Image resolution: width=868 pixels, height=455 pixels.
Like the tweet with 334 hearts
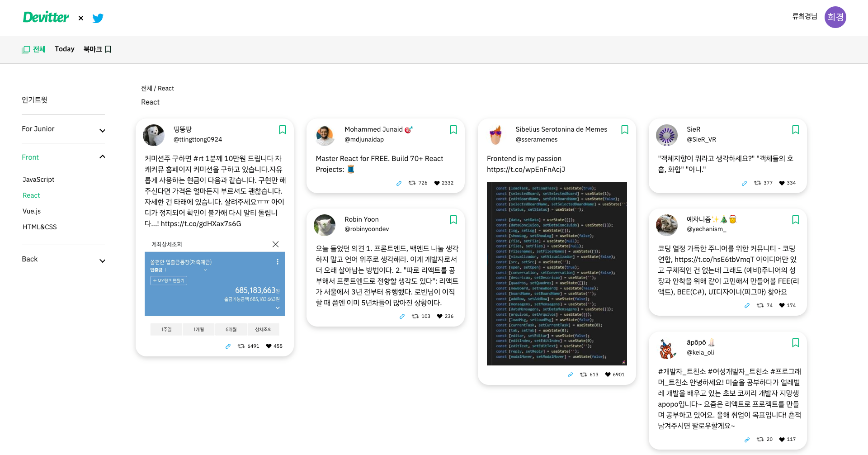(x=782, y=183)
